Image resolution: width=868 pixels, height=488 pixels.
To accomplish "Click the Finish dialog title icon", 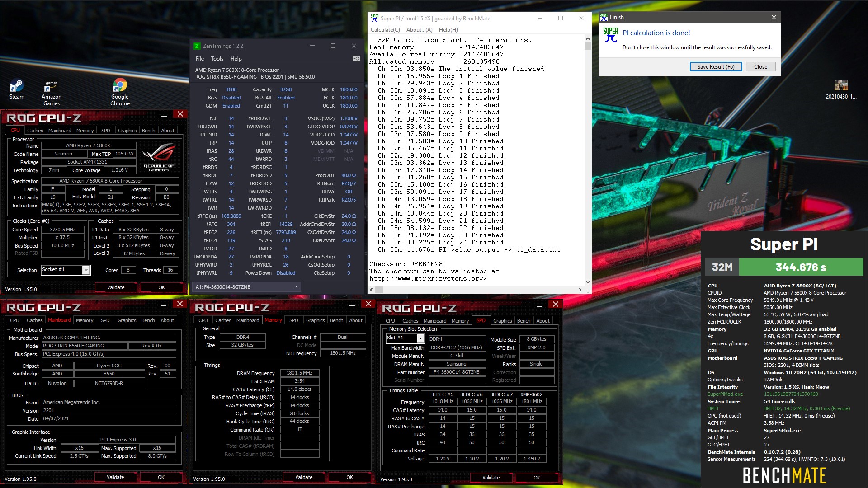I will (604, 17).
